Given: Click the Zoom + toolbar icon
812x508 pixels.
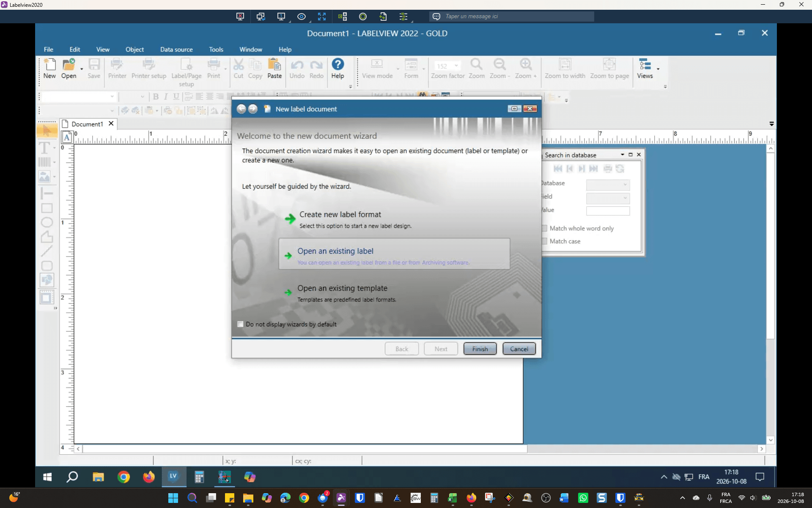Looking at the screenshot, I should click(x=526, y=69).
